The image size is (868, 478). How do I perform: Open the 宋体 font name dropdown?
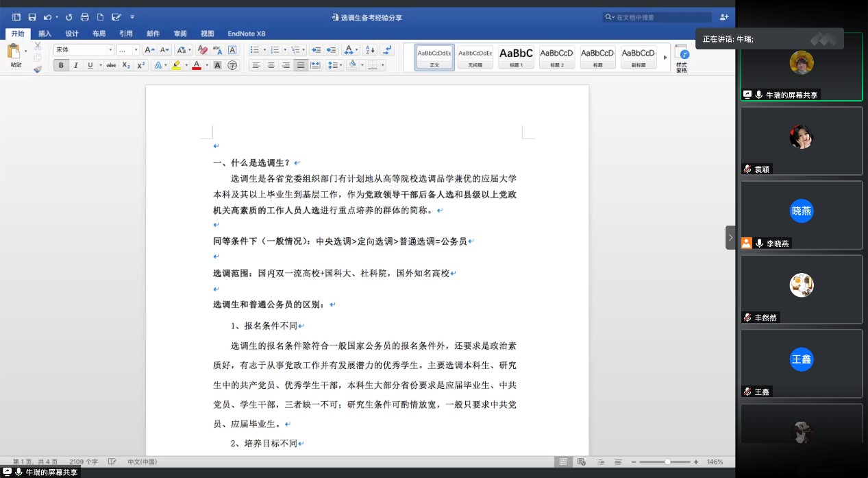click(84, 50)
